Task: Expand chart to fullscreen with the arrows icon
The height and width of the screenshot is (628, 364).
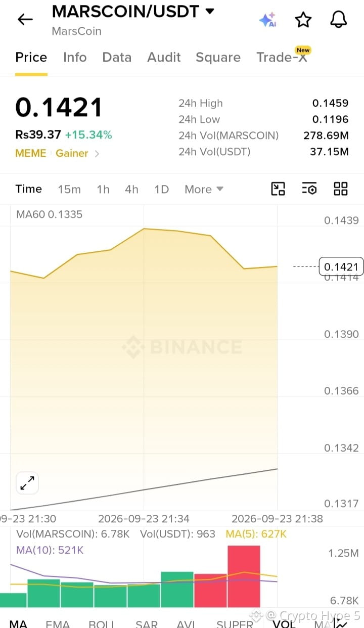Action: pyautogui.click(x=27, y=483)
